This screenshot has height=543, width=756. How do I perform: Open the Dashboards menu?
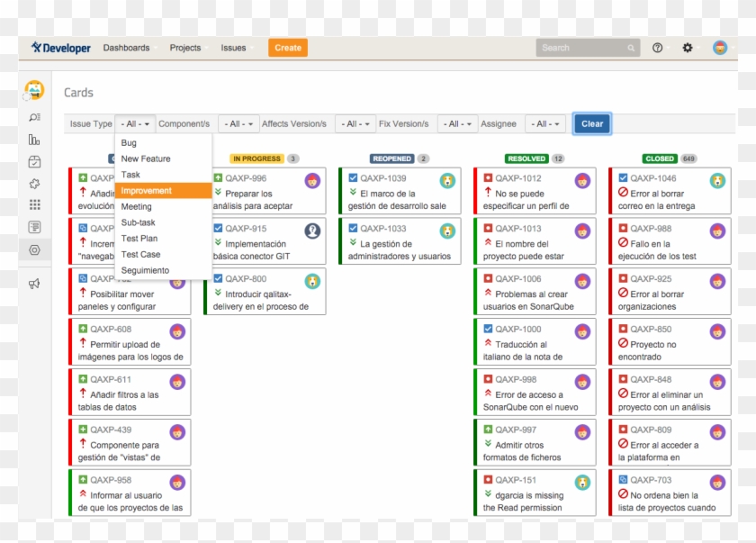(128, 48)
